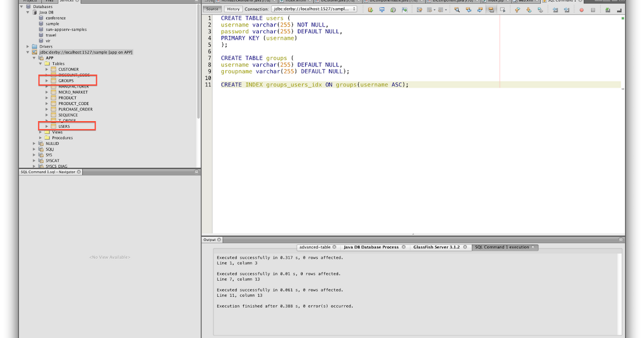644x338 pixels.
Task: Click the SYSCAT schema icon
Action: (x=41, y=160)
